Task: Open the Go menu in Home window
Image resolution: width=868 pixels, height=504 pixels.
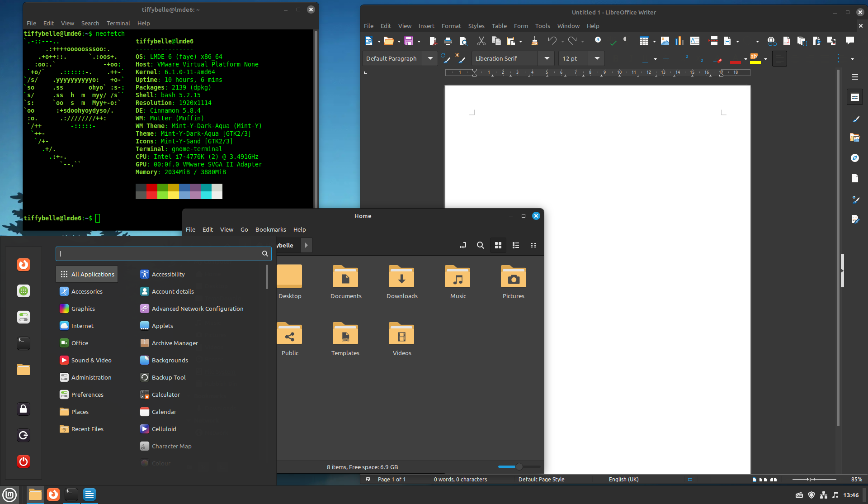Action: [244, 229]
